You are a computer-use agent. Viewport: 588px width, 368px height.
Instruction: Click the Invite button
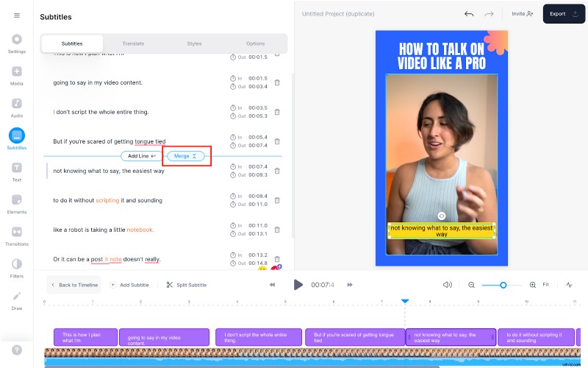(x=523, y=14)
